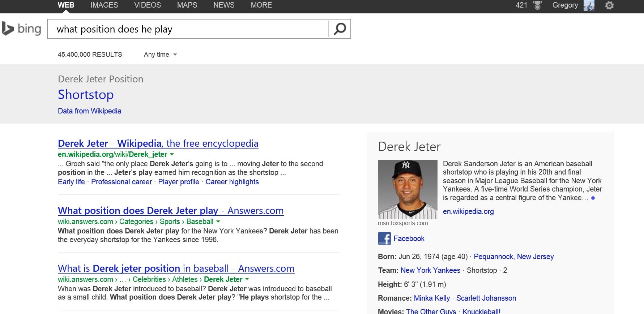Expand dropdown arrow next to en.wikipedia.org/wiki/Derek_jeter

(x=172, y=154)
